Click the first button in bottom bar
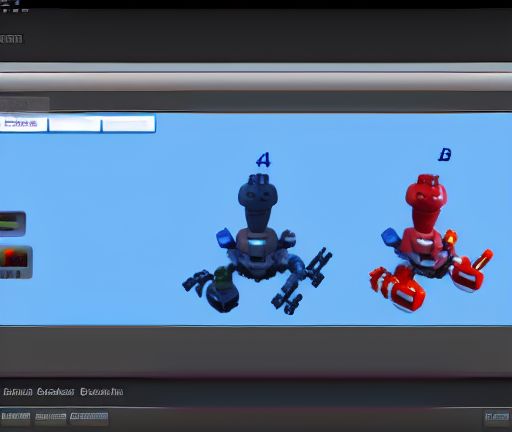 (15, 417)
